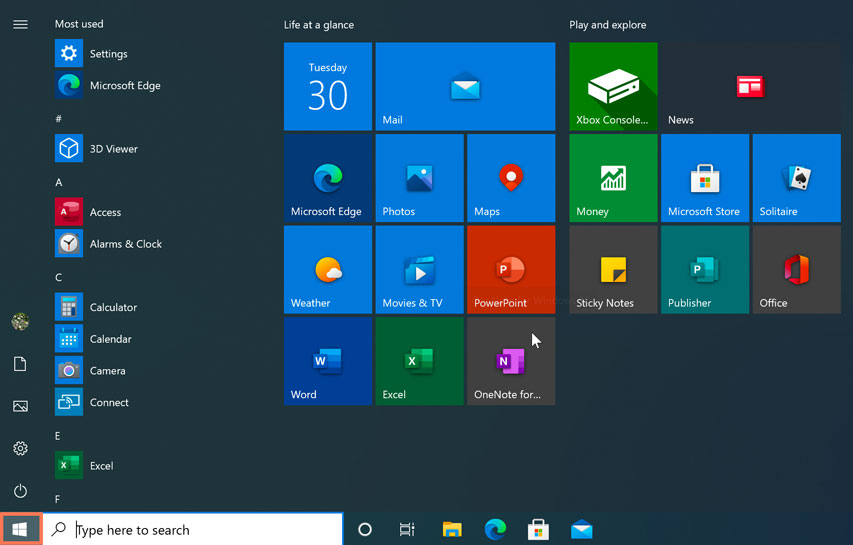Launch the Solitaire tile
Image resolution: width=853 pixels, height=545 pixels.
pyautogui.click(x=796, y=178)
